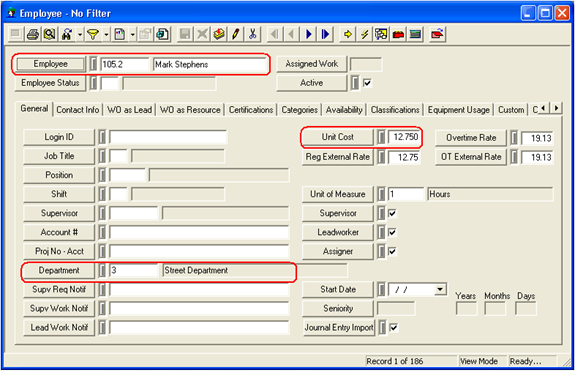This screenshot has height=371, width=575.
Task: Click the Employee button
Action: point(50,64)
